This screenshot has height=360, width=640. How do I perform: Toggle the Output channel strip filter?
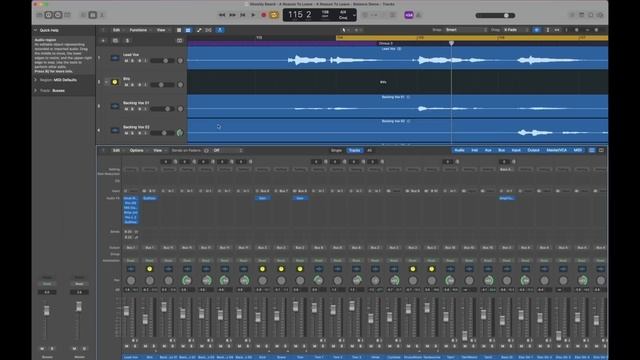click(x=533, y=151)
